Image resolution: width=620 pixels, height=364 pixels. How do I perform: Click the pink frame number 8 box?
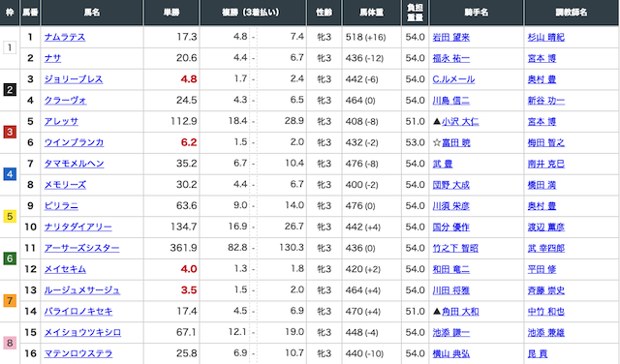[10, 343]
